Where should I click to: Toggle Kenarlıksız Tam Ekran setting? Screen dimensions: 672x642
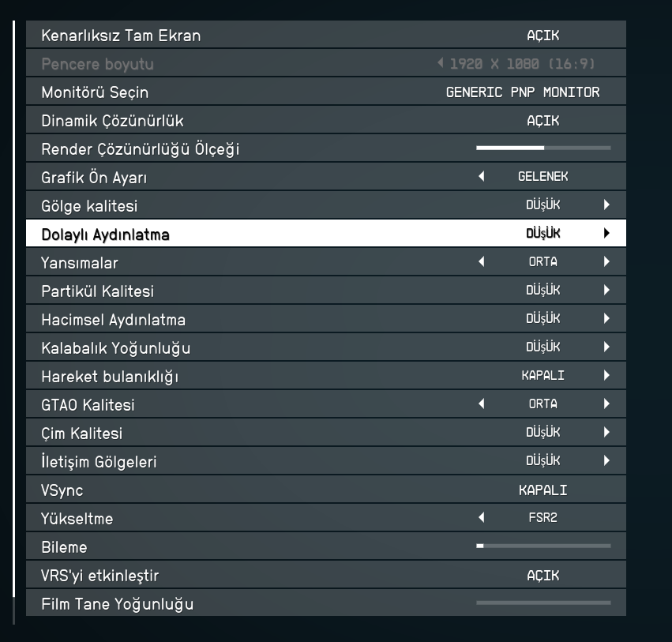pyautogui.click(x=542, y=35)
